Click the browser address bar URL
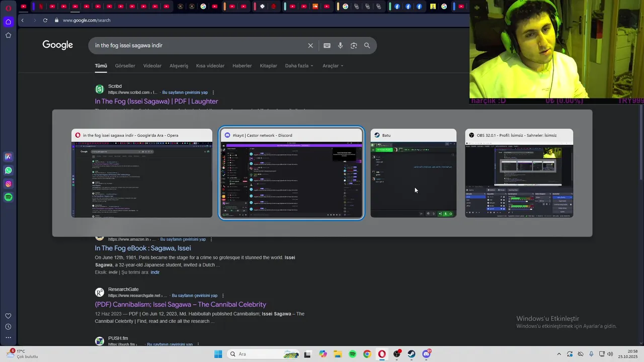The image size is (644, 362). (87, 20)
